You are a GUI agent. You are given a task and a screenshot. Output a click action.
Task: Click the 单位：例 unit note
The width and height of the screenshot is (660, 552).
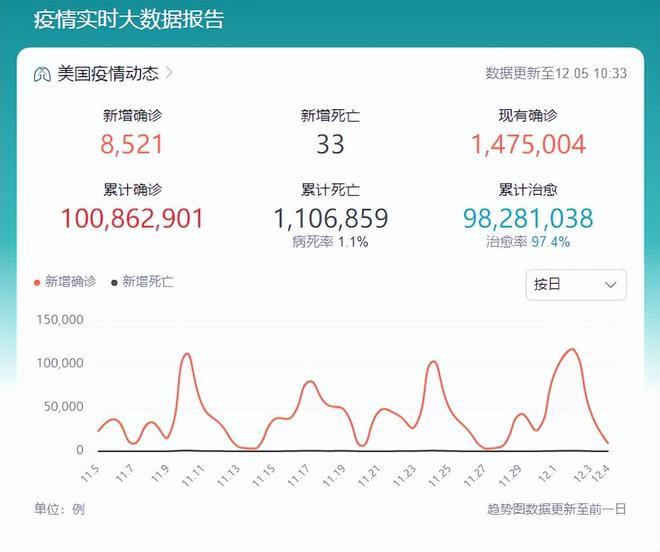[x=59, y=509]
